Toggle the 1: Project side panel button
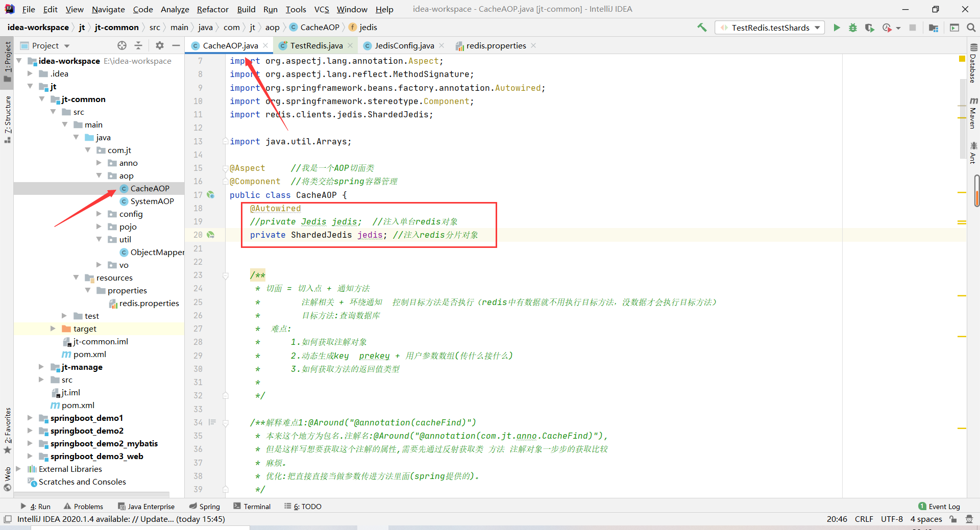The width and height of the screenshot is (980, 530). point(8,61)
